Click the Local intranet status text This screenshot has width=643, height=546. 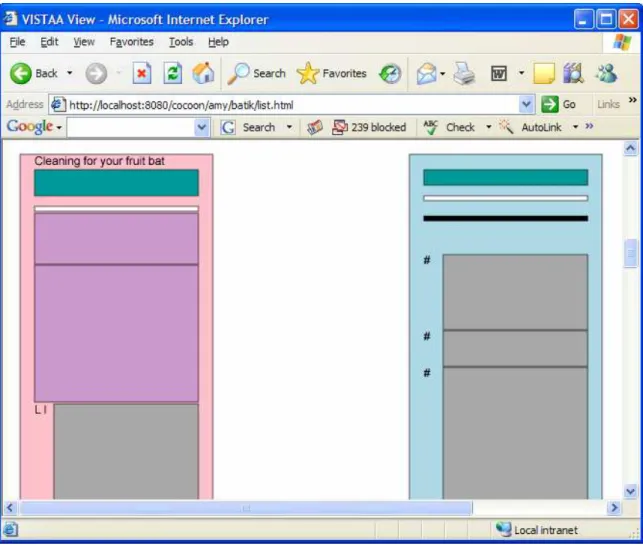546,530
